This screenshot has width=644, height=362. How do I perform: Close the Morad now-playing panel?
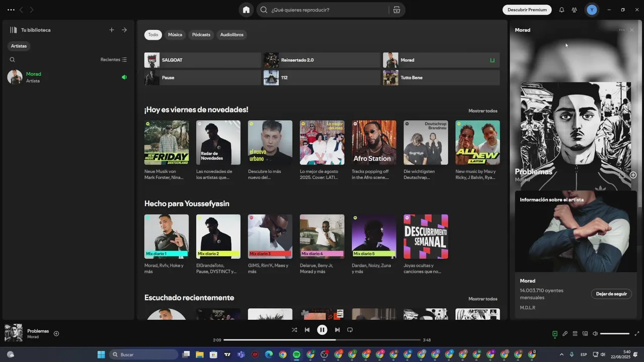(632, 30)
